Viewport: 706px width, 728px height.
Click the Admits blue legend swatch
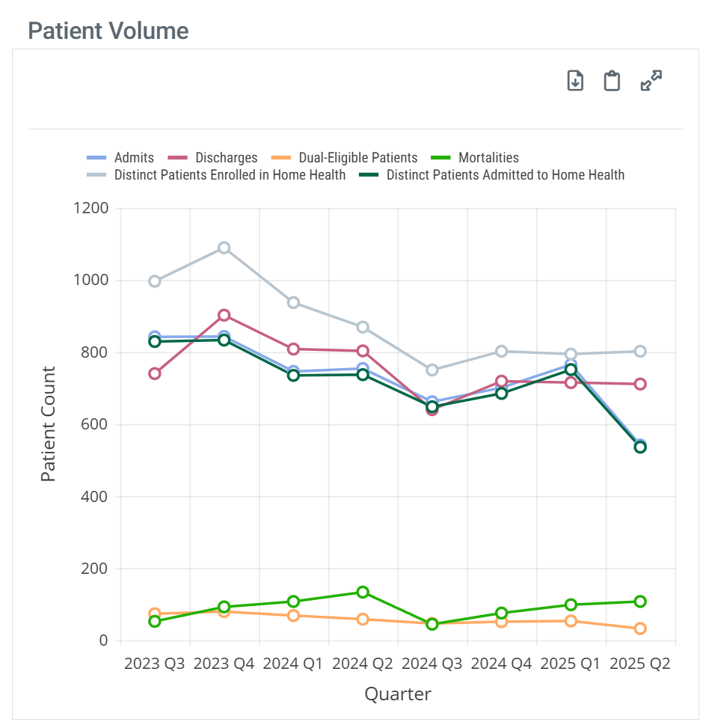96,158
